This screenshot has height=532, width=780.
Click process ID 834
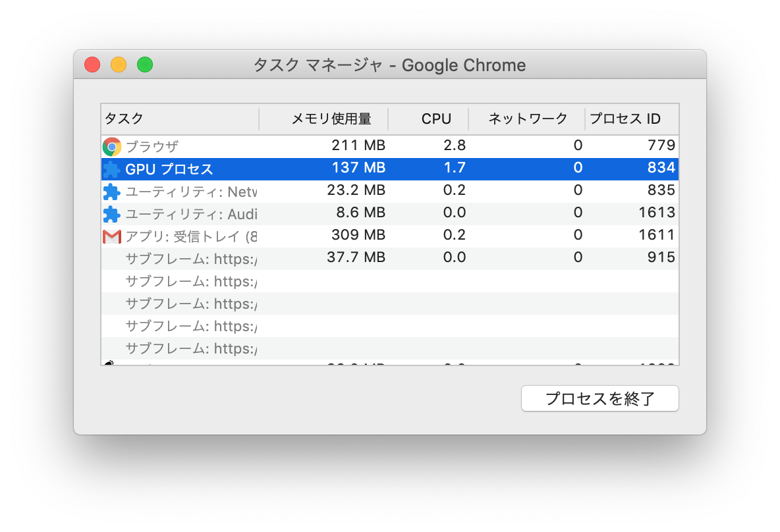tap(661, 167)
